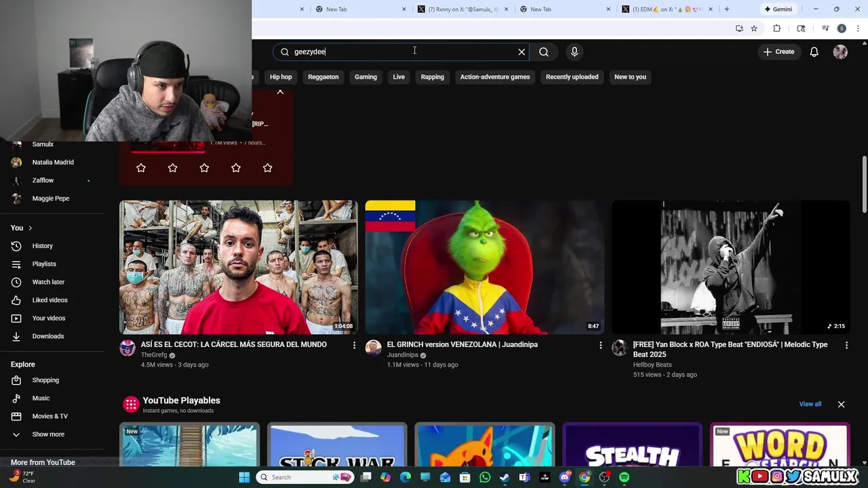868x488 pixels.
Task: Dismiss the rating card with its X
Action: coord(280,91)
